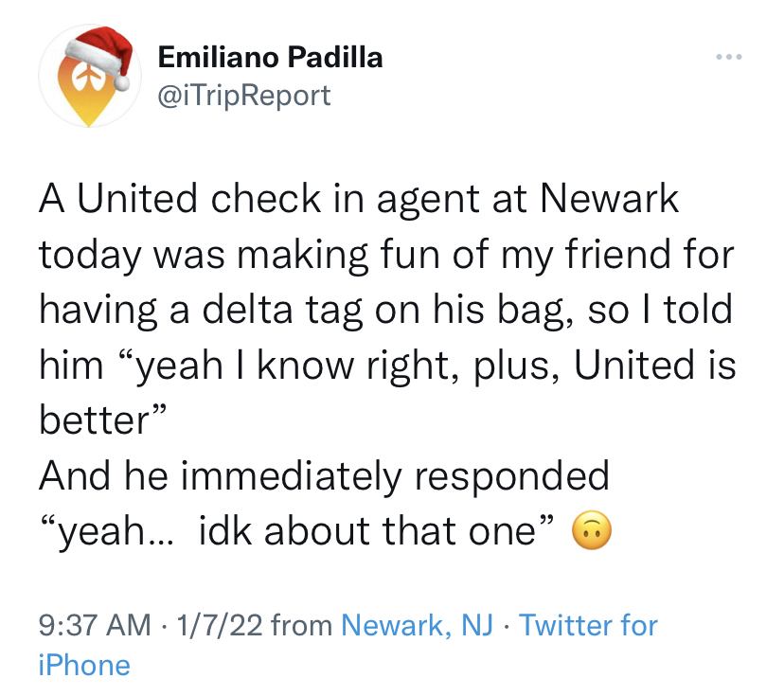Click the word "Newark" in tweet body

click(610, 200)
